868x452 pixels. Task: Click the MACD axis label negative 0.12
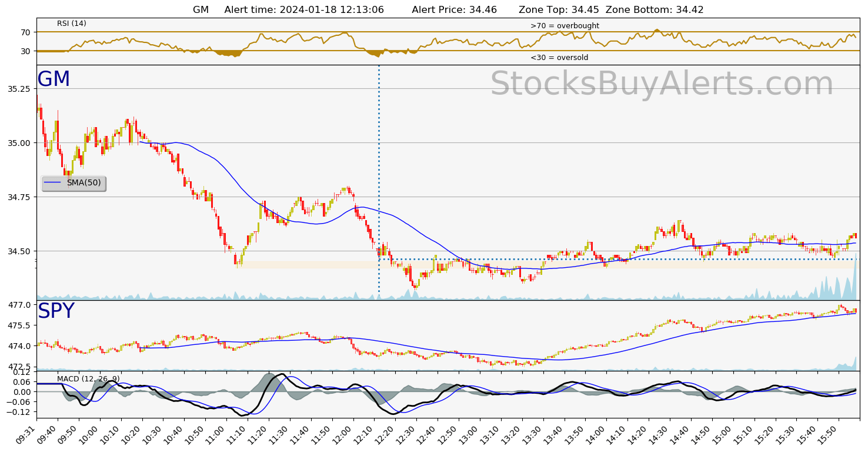coord(19,412)
